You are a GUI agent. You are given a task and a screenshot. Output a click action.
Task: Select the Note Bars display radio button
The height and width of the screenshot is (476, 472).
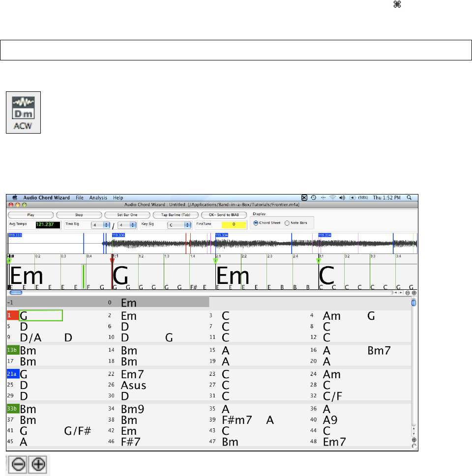(x=287, y=223)
